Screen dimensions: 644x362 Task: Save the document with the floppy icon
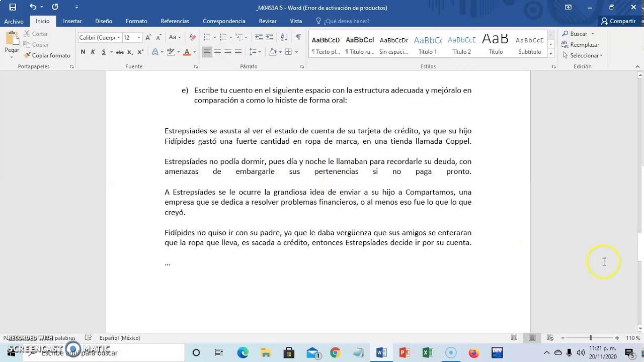(x=13, y=7)
